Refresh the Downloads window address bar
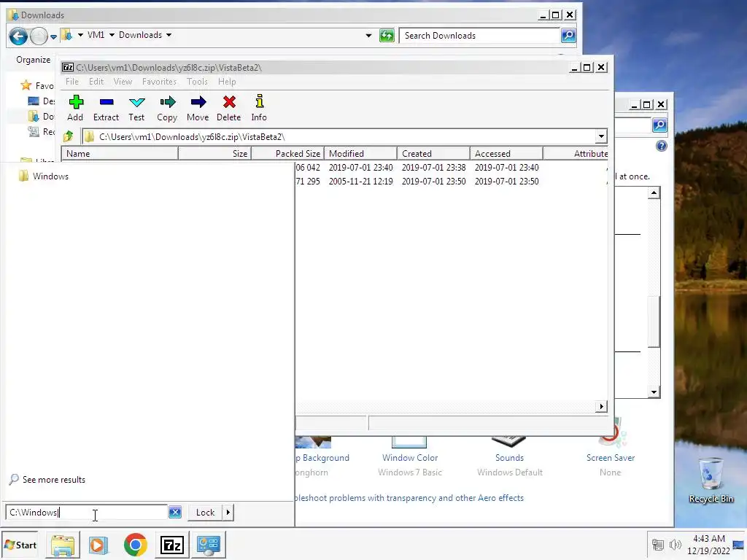The width and height of the screenshot is (747, 560). [387, 35]
